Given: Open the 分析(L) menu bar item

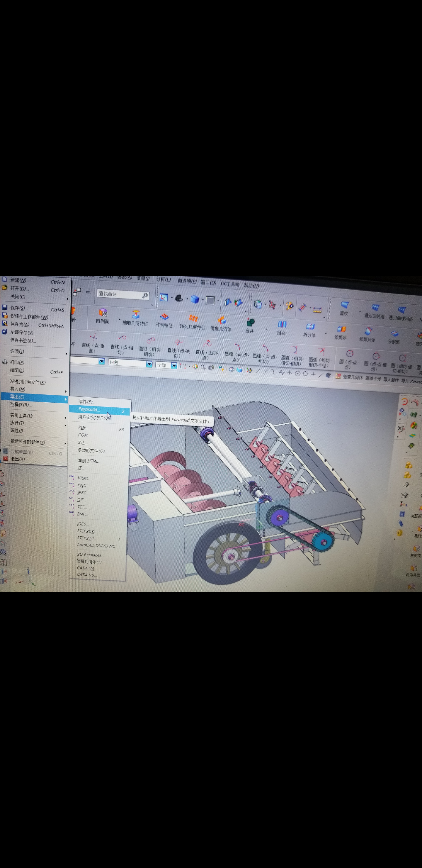Looking at the screenshot, I should 164,280.
